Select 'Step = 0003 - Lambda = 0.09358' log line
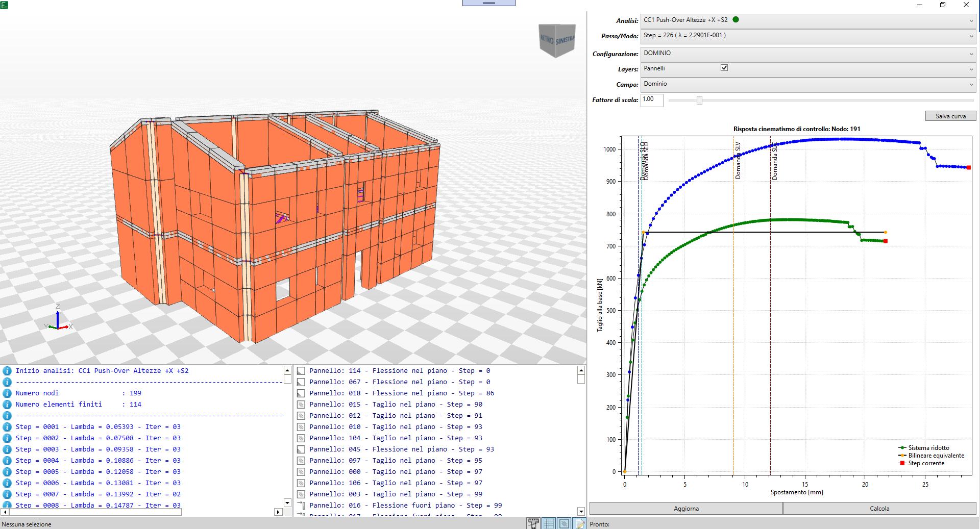The image size is (980, 529). click(98, 449)
